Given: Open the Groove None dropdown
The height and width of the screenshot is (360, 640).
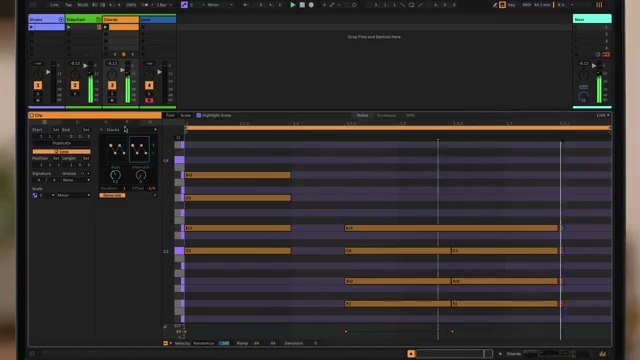Looking at the screenshot, I should point(76,180).
